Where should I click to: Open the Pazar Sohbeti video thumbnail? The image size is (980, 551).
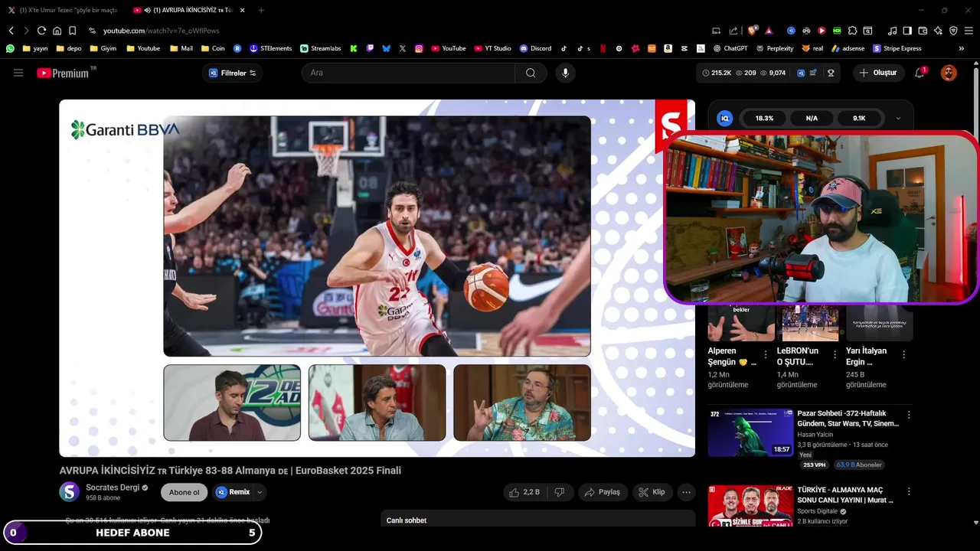750,433
